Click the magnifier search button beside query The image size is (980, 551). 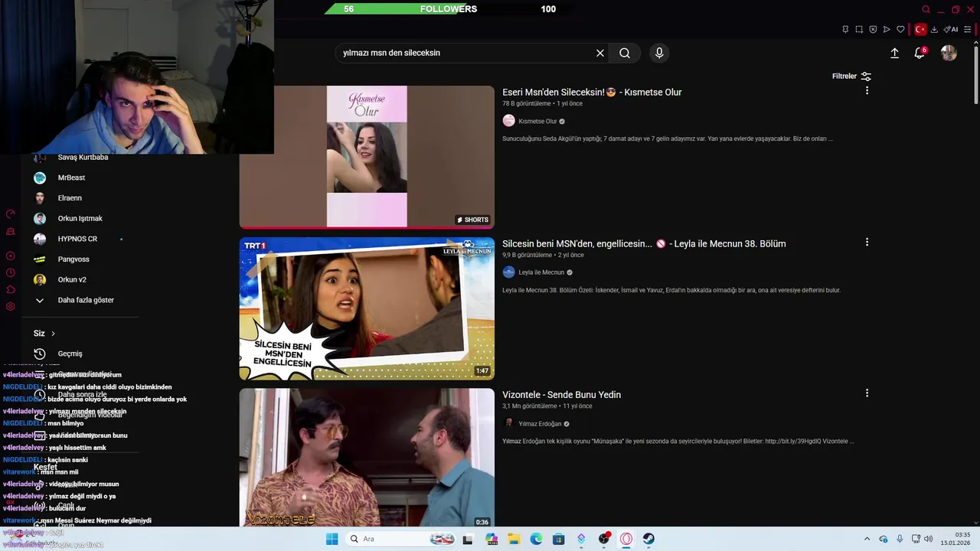[x=625, y=53]
